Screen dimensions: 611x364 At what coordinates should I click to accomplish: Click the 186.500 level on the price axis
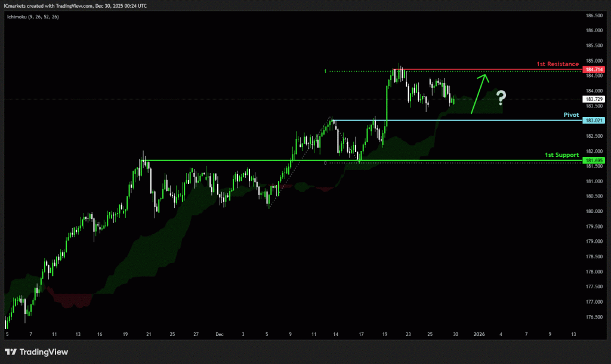[593, 16]
